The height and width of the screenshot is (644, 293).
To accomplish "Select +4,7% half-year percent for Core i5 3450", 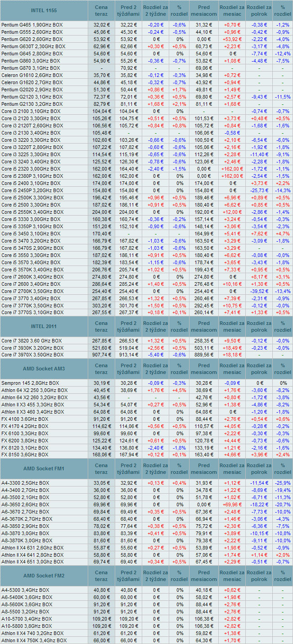I will pos(283,234).
